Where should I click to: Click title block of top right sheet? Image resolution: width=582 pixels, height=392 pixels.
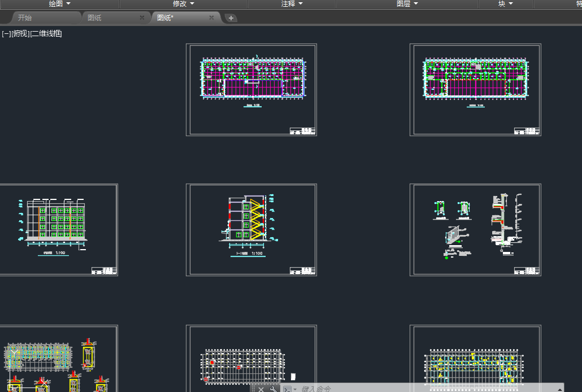[527, 131]
